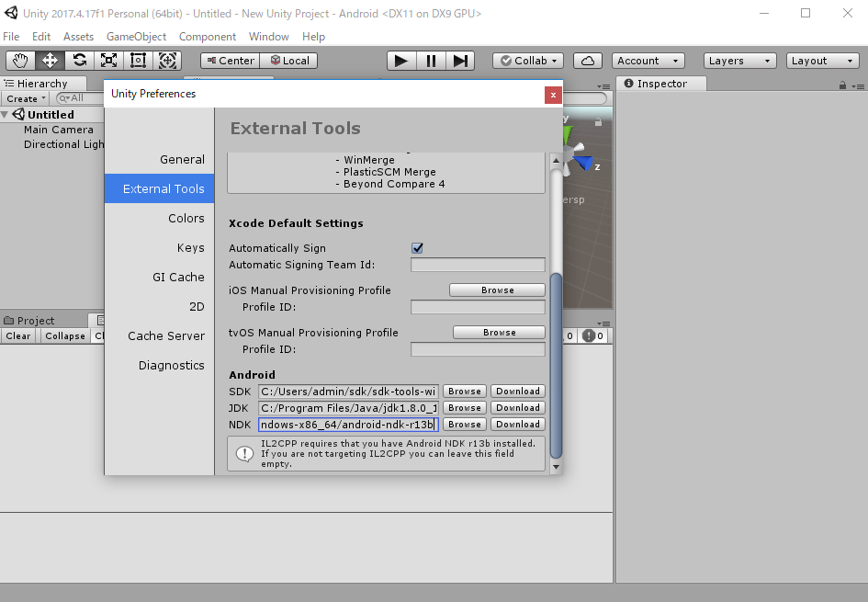Open the Edit menu

coord(41,37)
